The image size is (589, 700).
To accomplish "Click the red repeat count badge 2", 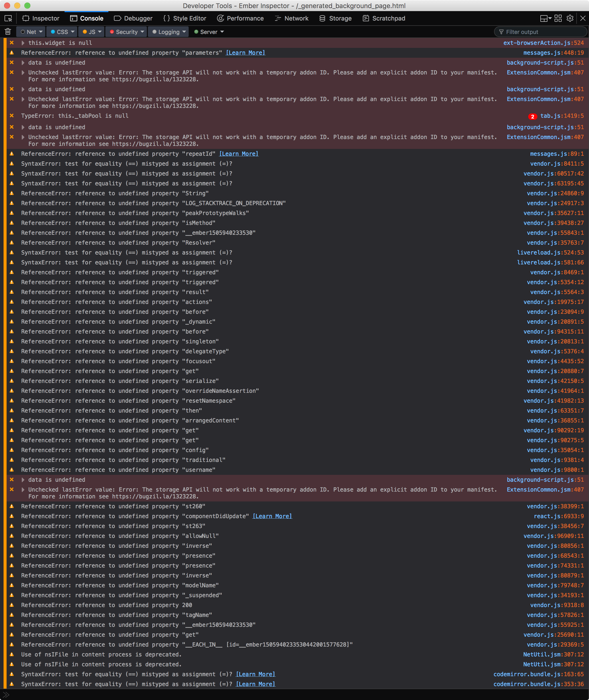I will pyautogui.click(x=533, y=116).
